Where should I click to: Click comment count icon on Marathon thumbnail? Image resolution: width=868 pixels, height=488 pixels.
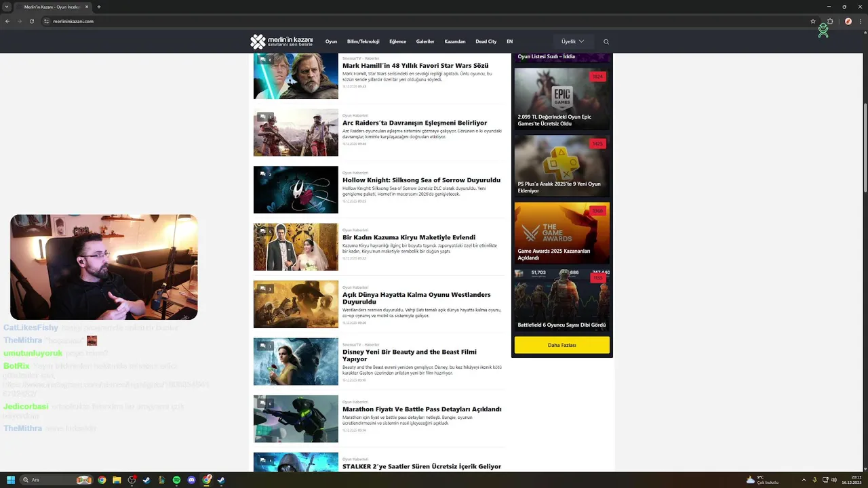[x=265, y=403]
